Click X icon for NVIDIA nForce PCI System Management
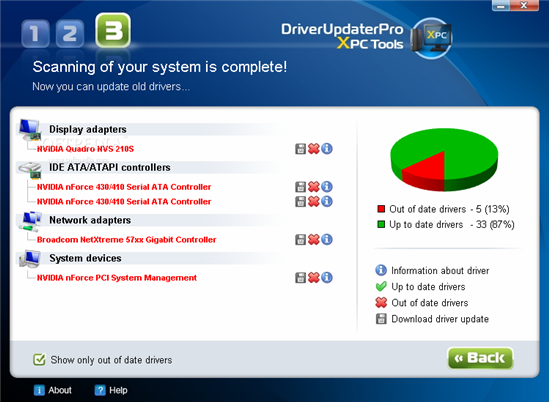This screenshot has height=402, width=549. point(313,278)
